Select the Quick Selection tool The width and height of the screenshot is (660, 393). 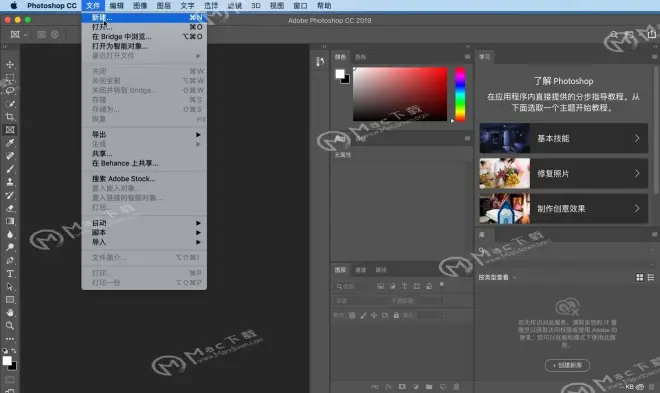(10, 104)
